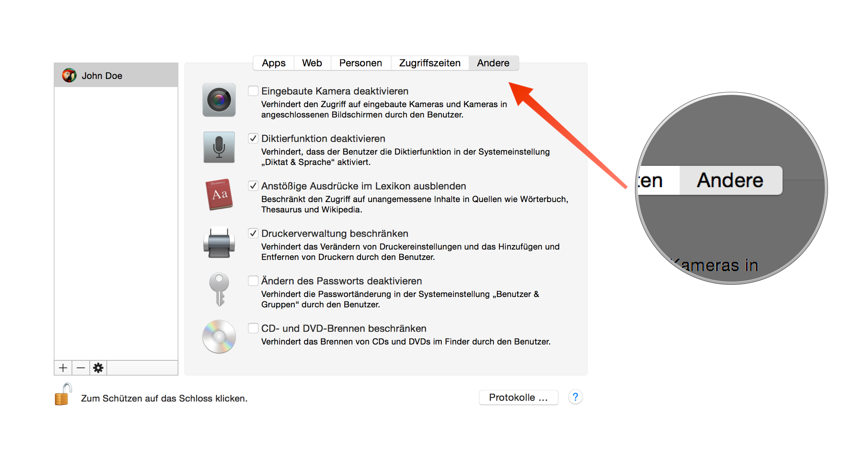
Task: Click the blue help question mark
Action: click(575, 397)
